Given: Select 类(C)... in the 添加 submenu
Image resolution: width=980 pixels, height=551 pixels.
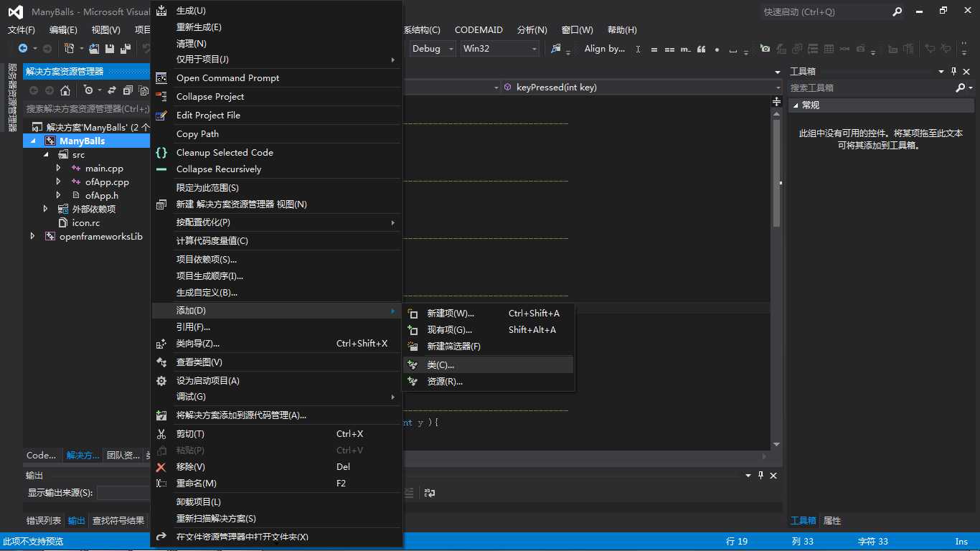Looking at the screenshot, I should pos(440,365).
